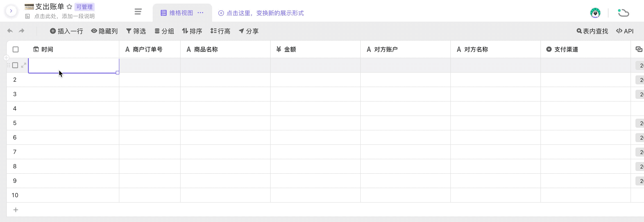Click 点击这里，变换新的展示形式 link
Screen dimensions: 644x222
(261, 13)
